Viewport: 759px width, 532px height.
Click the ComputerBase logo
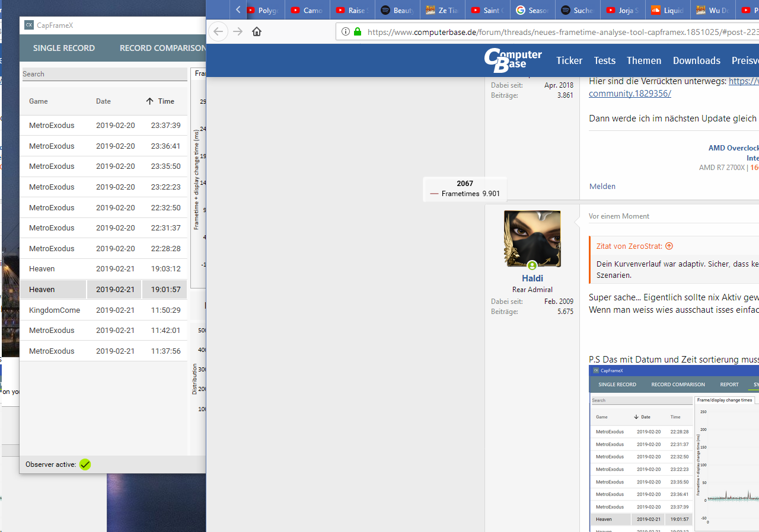tap(513, 60)
